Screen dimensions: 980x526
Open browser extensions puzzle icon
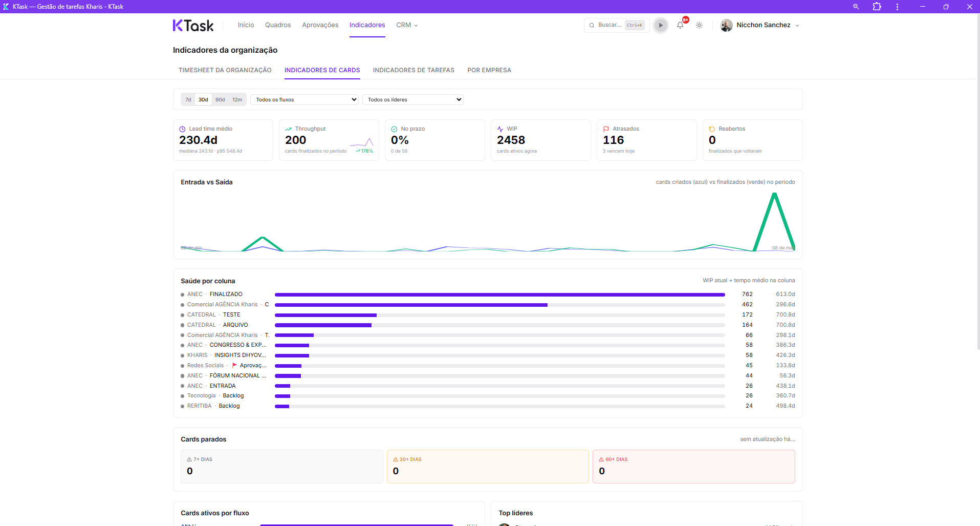tap(877, 7)
